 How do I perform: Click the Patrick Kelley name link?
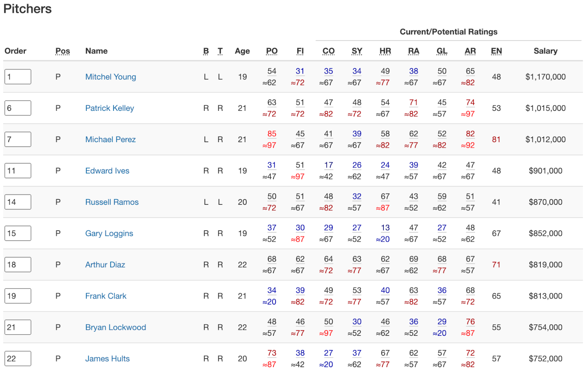[109, 108]
